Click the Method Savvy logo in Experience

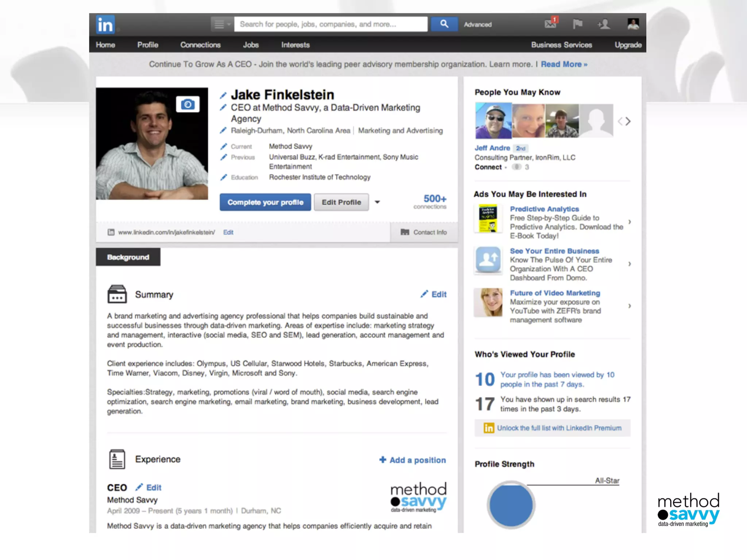pos(418,498)
